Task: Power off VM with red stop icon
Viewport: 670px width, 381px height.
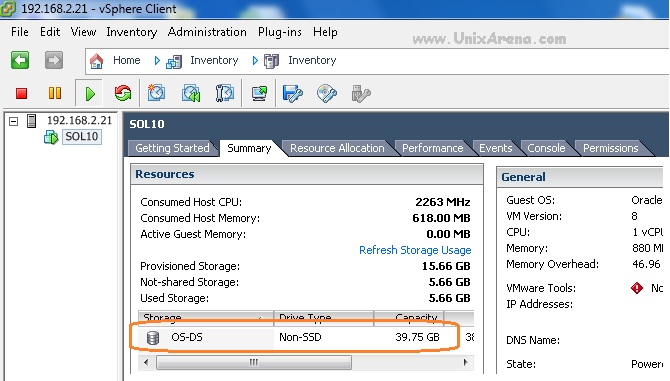Action: pyautogui.click(x=21, y=93)
